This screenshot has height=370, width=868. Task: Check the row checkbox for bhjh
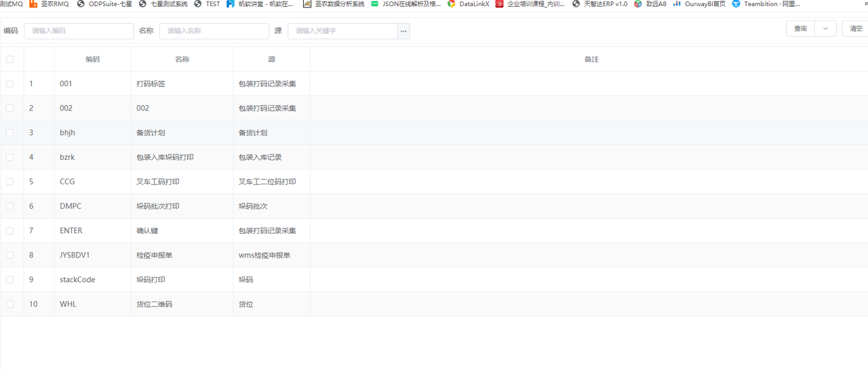pyautogui.click(x=9, y=133)
